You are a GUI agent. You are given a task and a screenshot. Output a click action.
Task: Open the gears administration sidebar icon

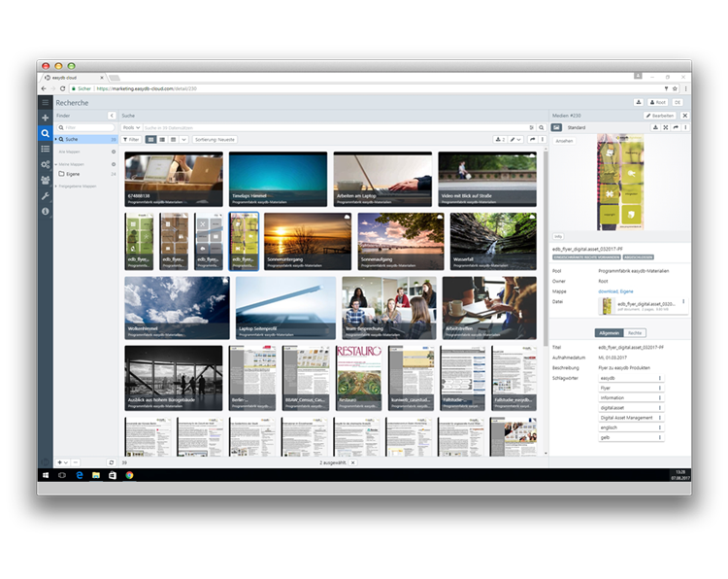pos(45,164)
